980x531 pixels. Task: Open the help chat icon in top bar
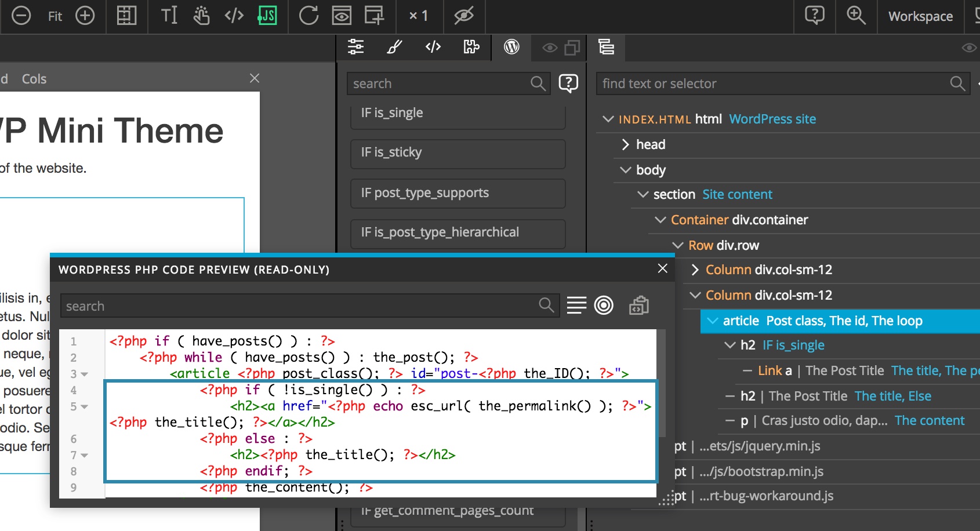click(x=815, y=16)
